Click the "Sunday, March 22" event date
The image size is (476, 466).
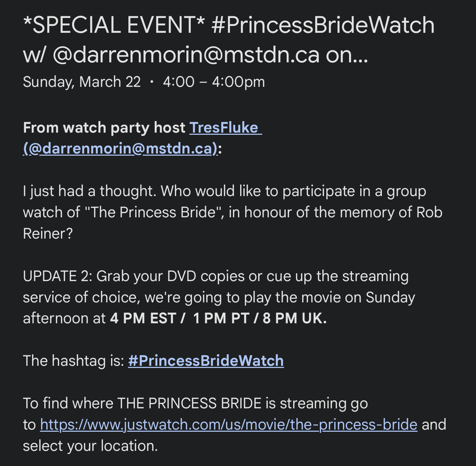tap(81, 82)
